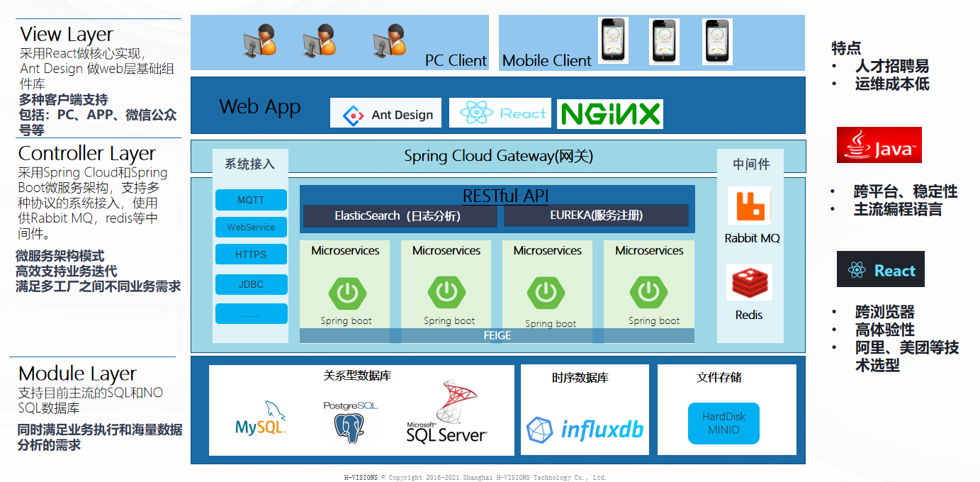Click the JDBC protocol box
This screenshot has height=482, width=980.
[252, 284]
